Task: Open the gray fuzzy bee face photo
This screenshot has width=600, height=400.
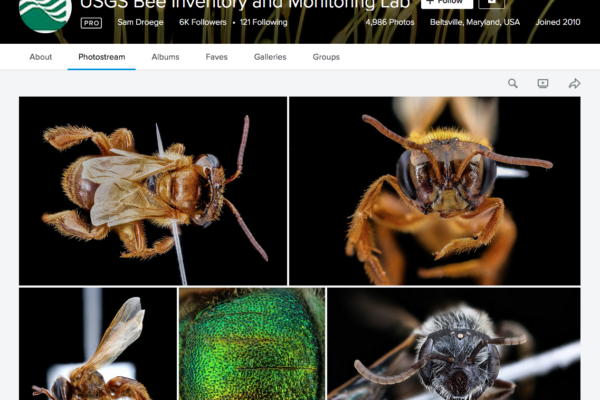Action: click(x=454, y=344)
